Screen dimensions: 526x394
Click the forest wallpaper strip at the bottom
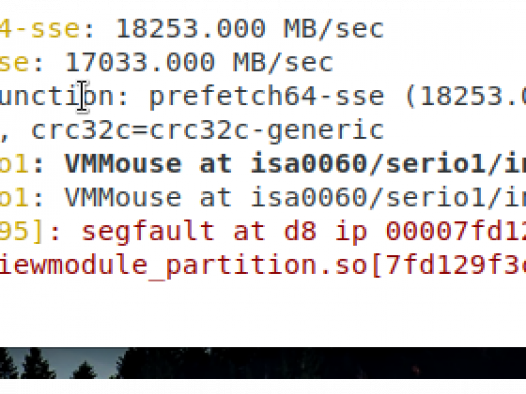tap(263, 363)
